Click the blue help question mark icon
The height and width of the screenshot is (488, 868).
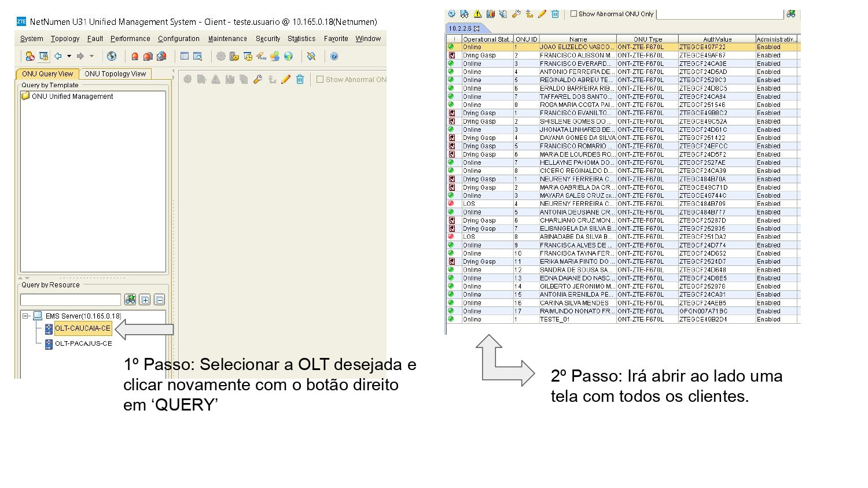334,56
